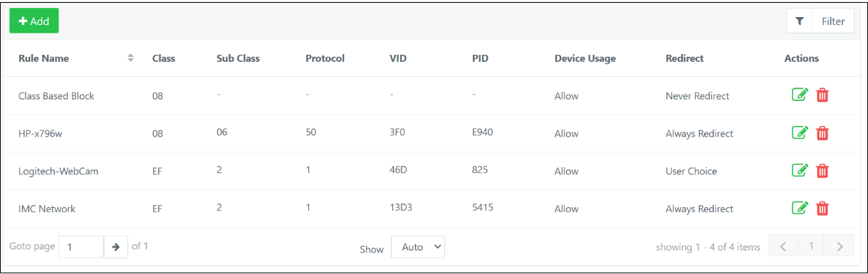The image size is (868, 274).
Task: Open the Show Auto dropdown
Action: [x=418, y=247]
